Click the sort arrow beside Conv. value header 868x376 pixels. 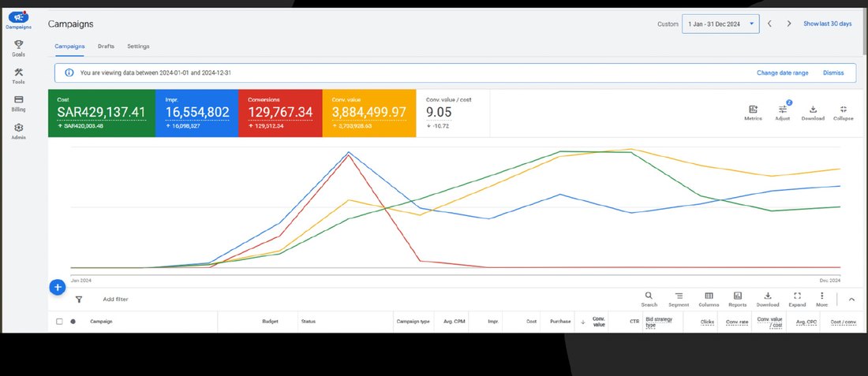582,322
